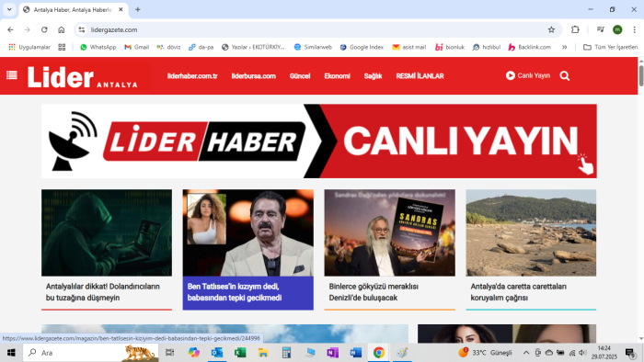Open the Sandras sky event thumbnail

tap(390, 232)
